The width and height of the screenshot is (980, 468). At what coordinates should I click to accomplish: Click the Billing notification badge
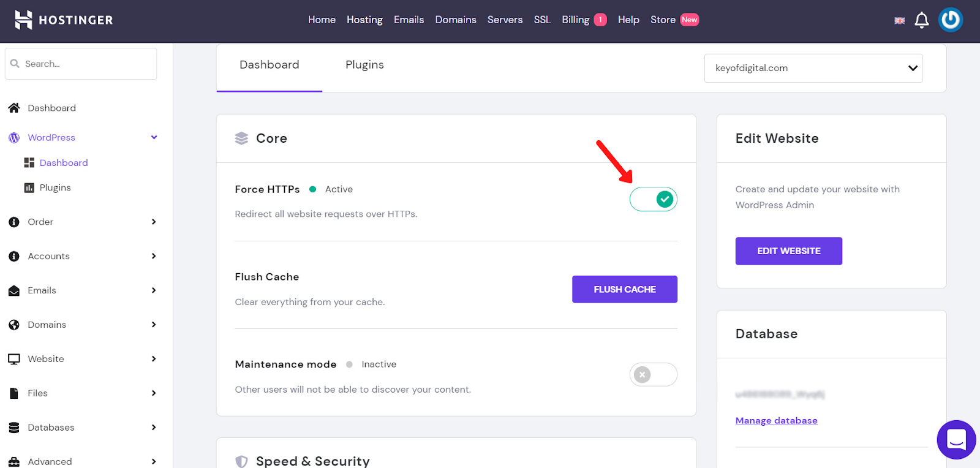pos(600,20)
